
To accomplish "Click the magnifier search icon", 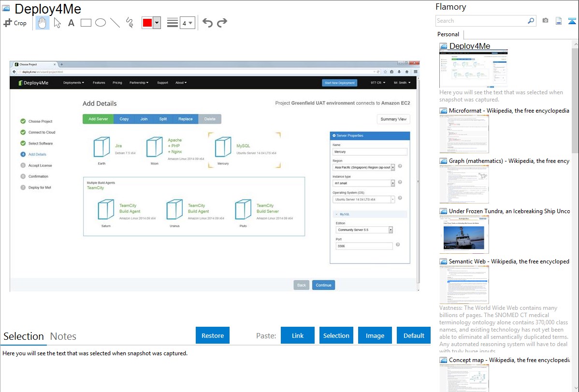I will 531,21.
